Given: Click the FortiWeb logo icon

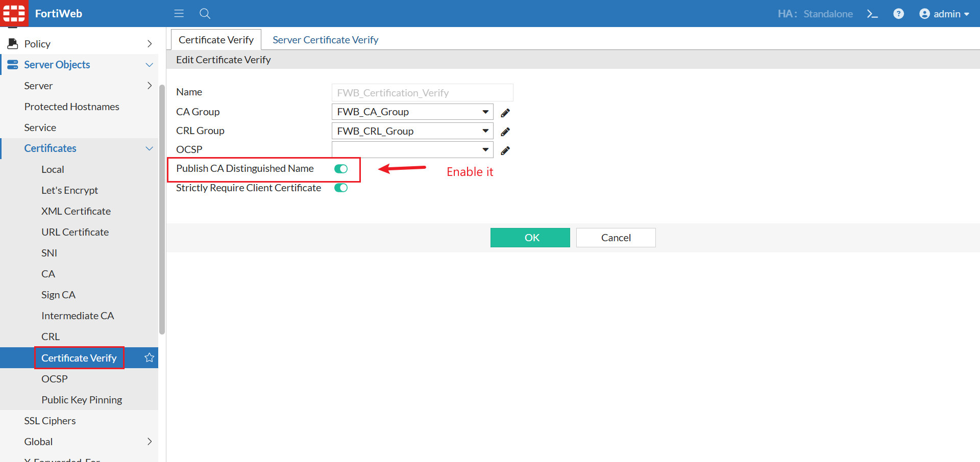Looking at the screenshot, I should pyautogui.click(x=14, y=13).
